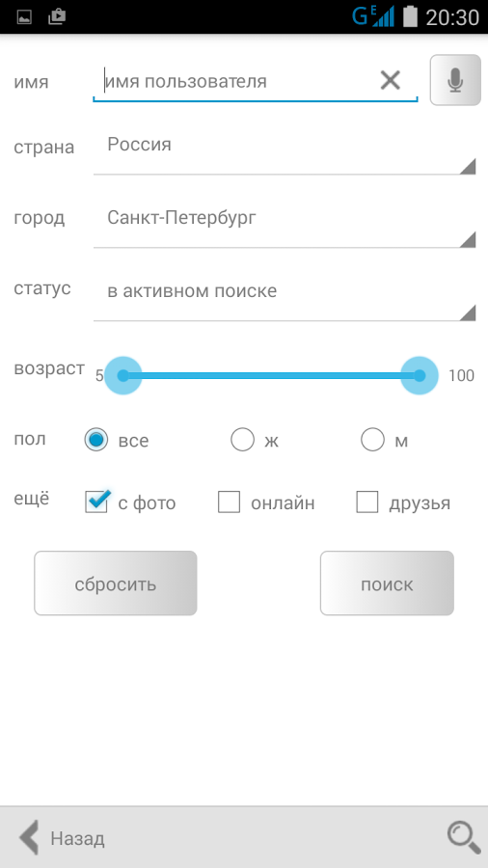
Task: Tap the magnifier search icon in bottom bar
Action: (463, 837)
